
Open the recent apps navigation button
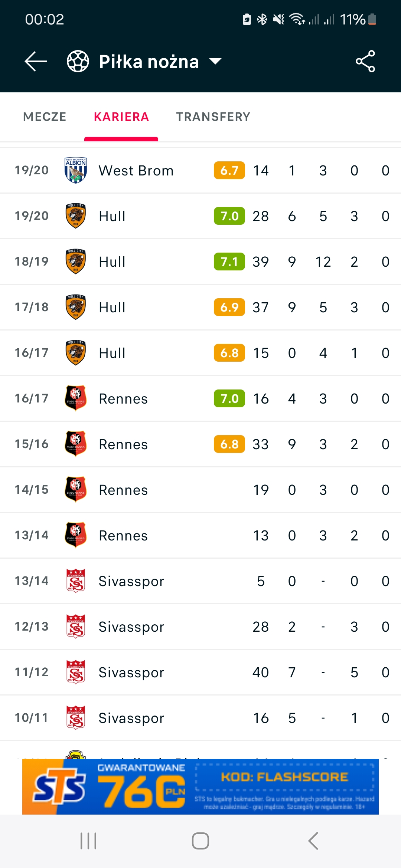pos(88,841)
